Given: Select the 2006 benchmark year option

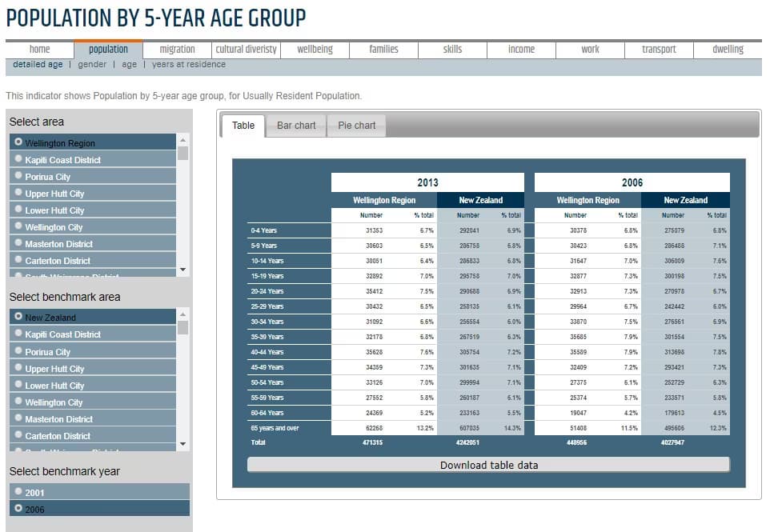Looking at the screenshot, I should coord(34,510).
